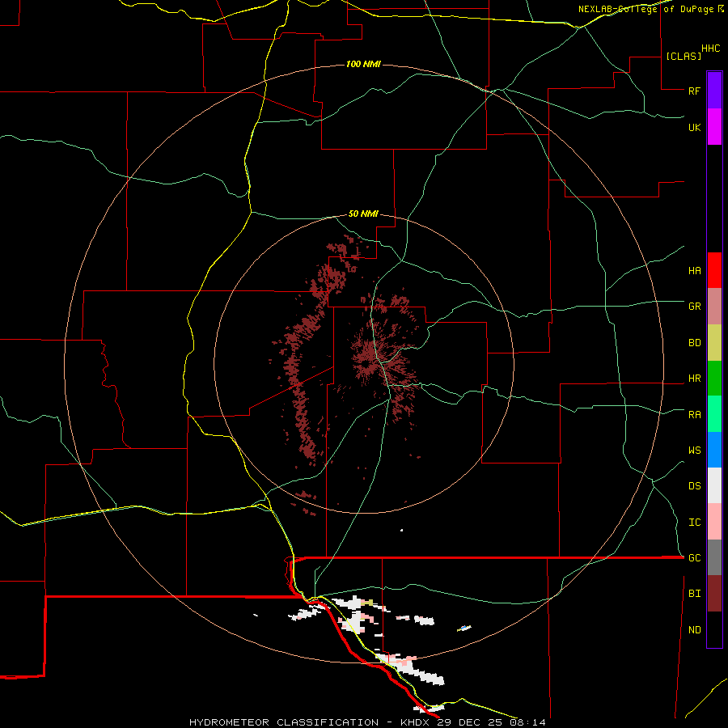Click the 'RF' legend label
The height and width of the screenshot is (728, 728).
point(694,91)
